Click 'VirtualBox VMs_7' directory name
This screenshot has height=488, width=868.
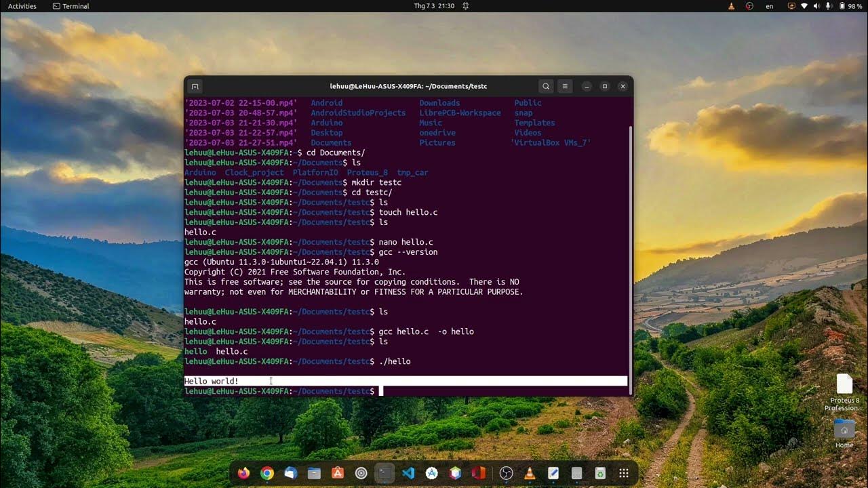551,143
